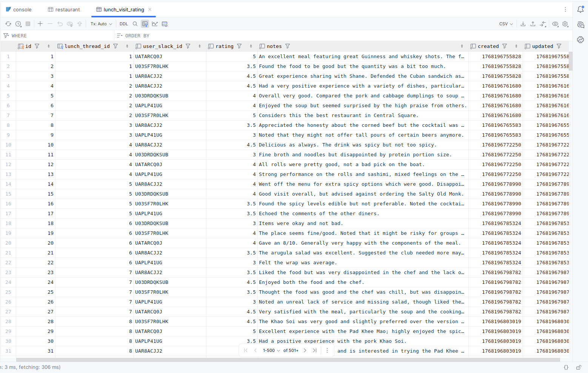
Task: Expand the Tx: Auto transaction mode dropdown
Action: coord(101,24)
